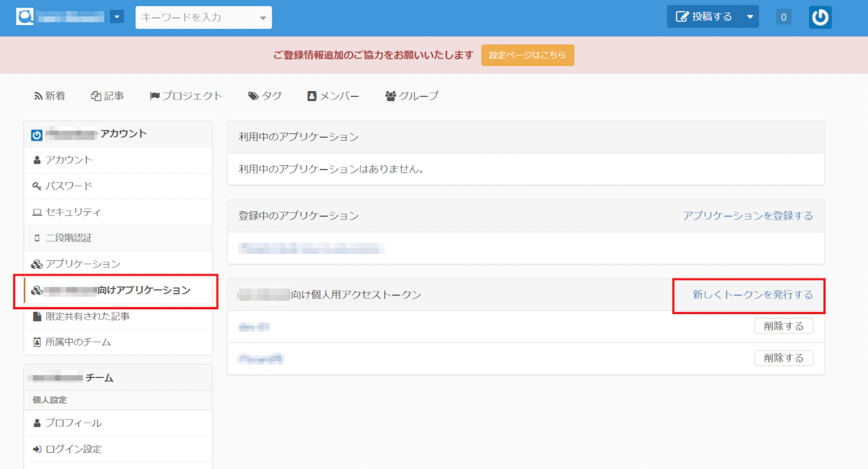Go to the プロジェクト tab
Image resolution: width=868 pixels, height=469 pixels.
coord(186,96)
